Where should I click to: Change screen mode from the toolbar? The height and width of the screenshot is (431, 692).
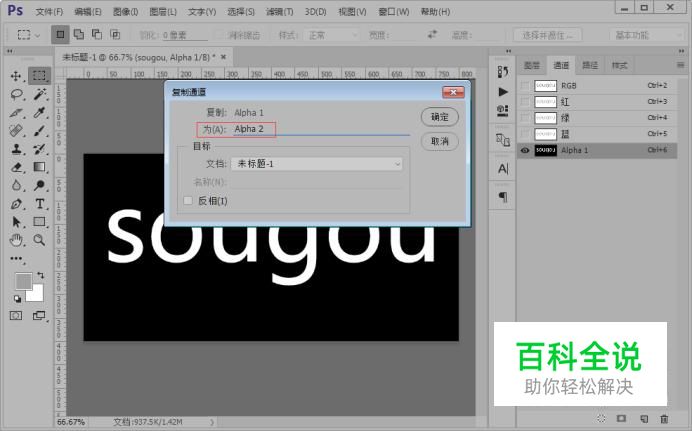(x=39, y=315)
